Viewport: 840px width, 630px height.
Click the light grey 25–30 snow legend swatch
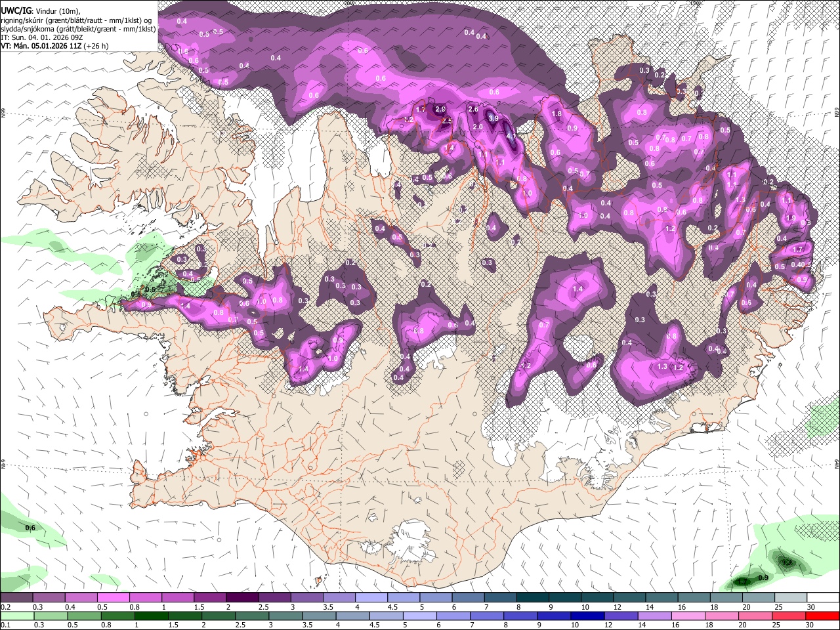(791, 598)
